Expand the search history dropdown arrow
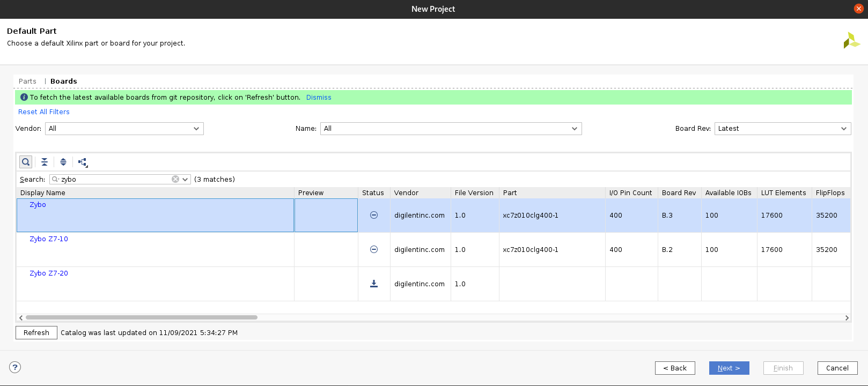868x386 pixels. click(x=186, y=180)
